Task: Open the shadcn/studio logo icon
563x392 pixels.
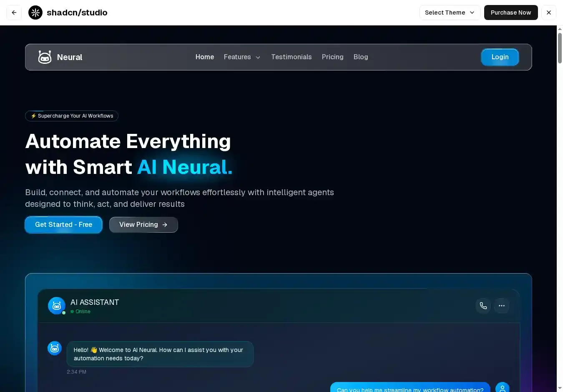Action: (35, 13)
